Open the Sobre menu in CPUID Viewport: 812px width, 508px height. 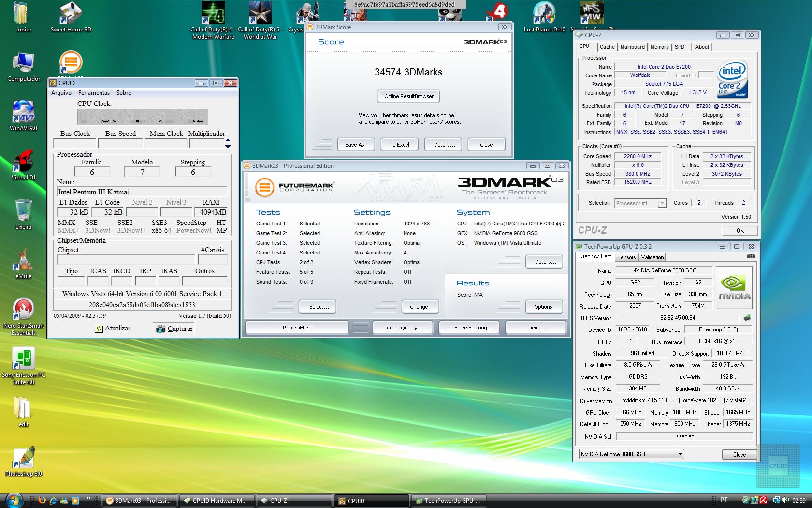click(x=124, y=93)
